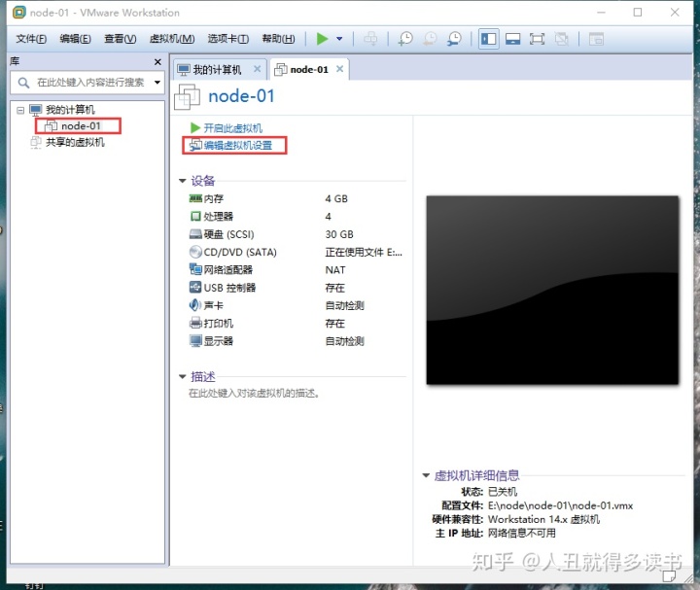Screen dimensions: 700x590
Task: Click the revert to snapshot icon
Action: pyautogui.click(x=430, y=39)
